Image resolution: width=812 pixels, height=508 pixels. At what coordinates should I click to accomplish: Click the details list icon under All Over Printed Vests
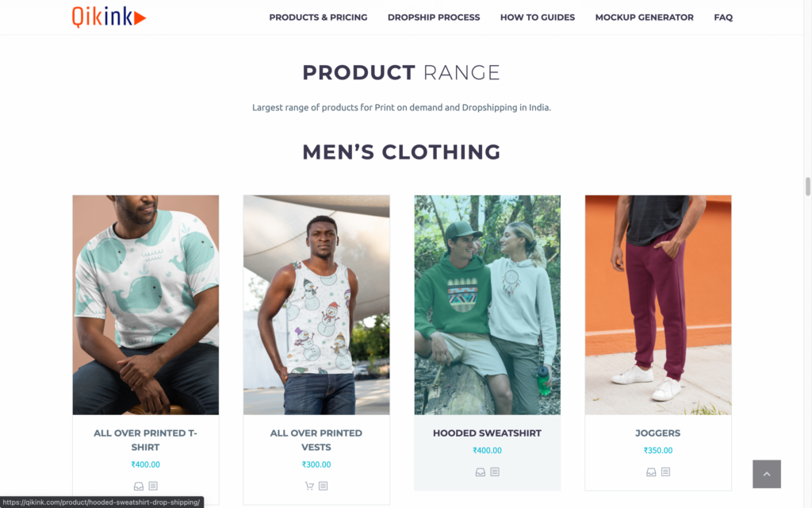(x=324, y=487)
